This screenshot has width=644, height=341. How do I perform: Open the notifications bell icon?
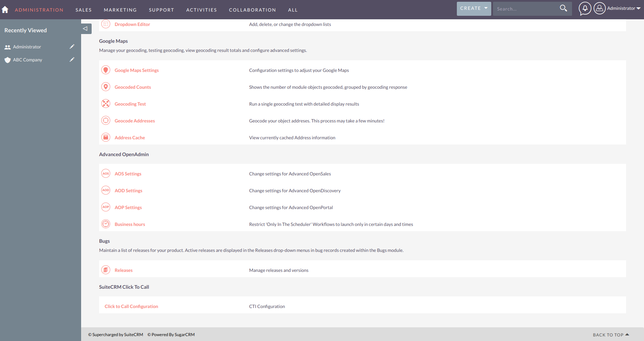click(585, 8)
